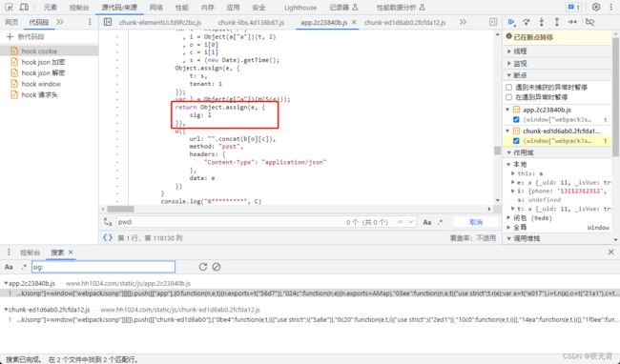Collapse app.2c23840b.js search result group
Screen dimensions: 620x364
tap(6, 283)
